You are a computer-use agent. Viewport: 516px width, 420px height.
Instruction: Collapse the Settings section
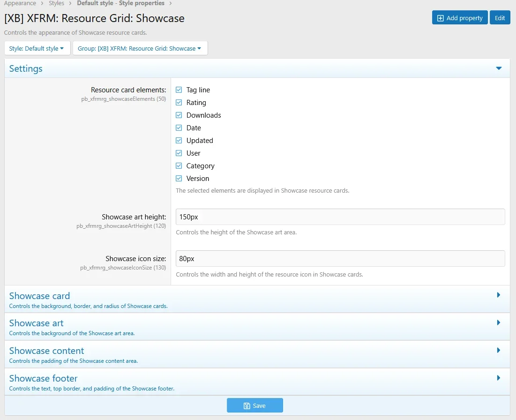click(x=499, y=68)
